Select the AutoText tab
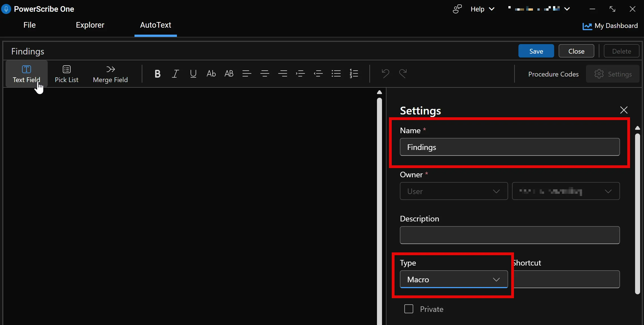Image resolution: width=644 pixels, height=325 pixels. 155,25
